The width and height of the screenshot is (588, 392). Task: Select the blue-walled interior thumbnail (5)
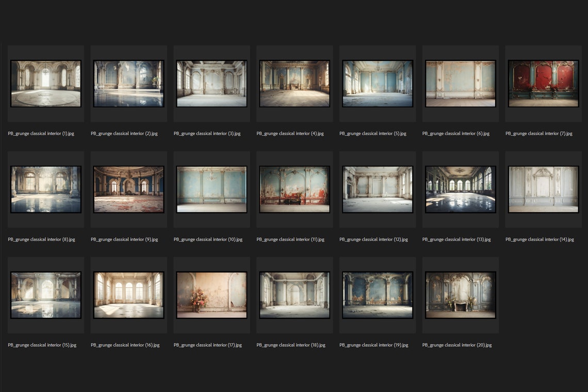pyautogui.click(x=378, y=84)
